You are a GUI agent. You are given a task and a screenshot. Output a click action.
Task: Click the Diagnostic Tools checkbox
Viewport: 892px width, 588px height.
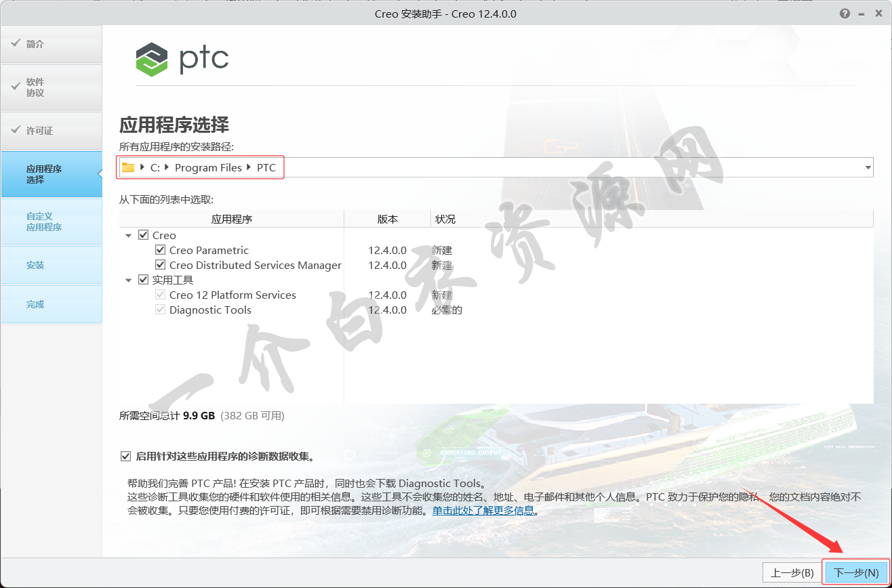[160, 310]
